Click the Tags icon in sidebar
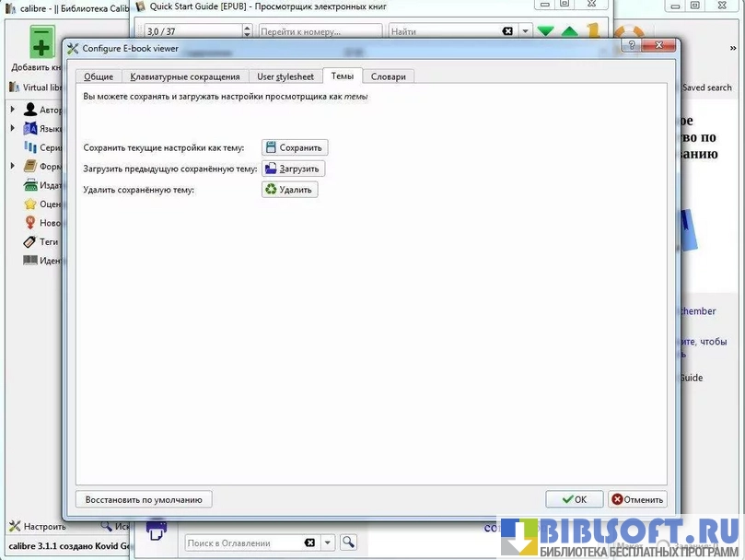The image size is (745, 560). (x=30, y=241)
